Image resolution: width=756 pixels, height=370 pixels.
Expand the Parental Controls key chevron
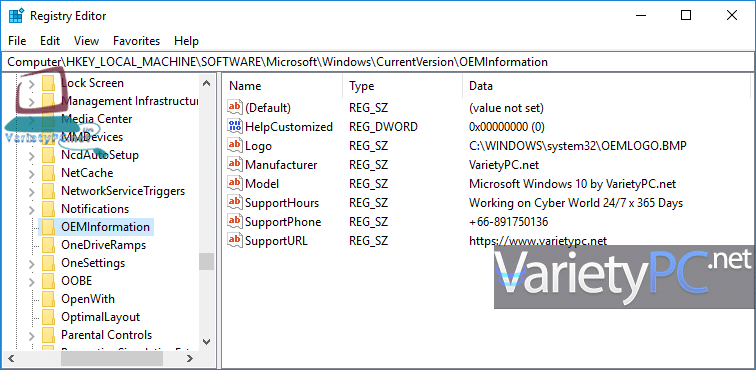(32, 335)
